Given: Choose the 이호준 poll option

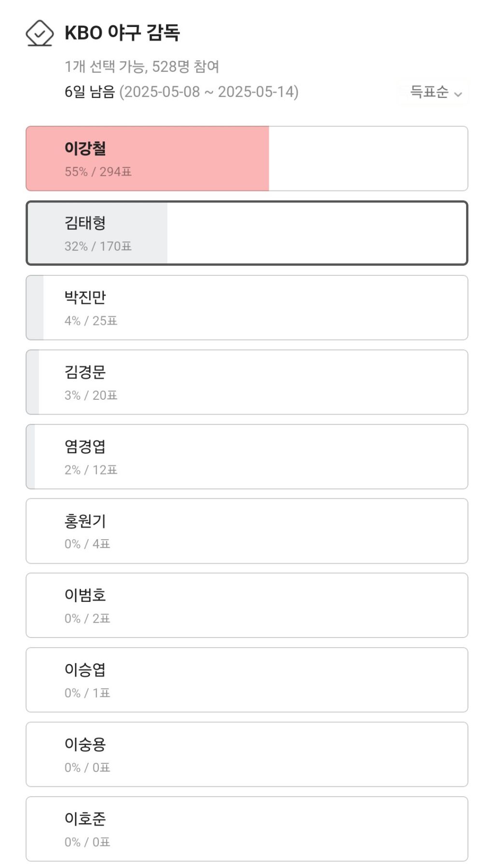Looking at the screenshot, I should (x=247, y=829).
